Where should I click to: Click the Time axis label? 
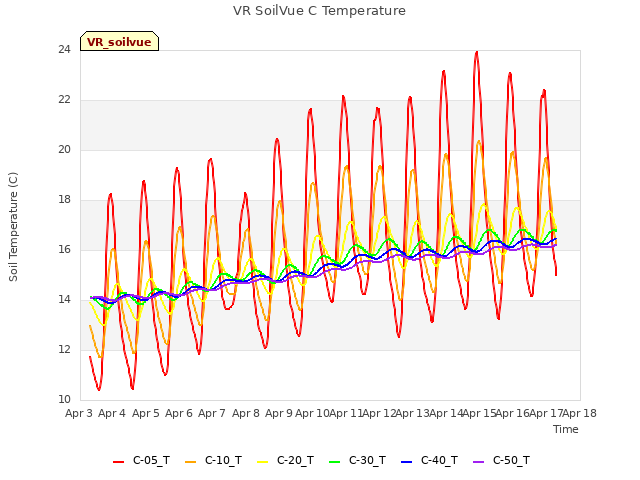(566, 429)
